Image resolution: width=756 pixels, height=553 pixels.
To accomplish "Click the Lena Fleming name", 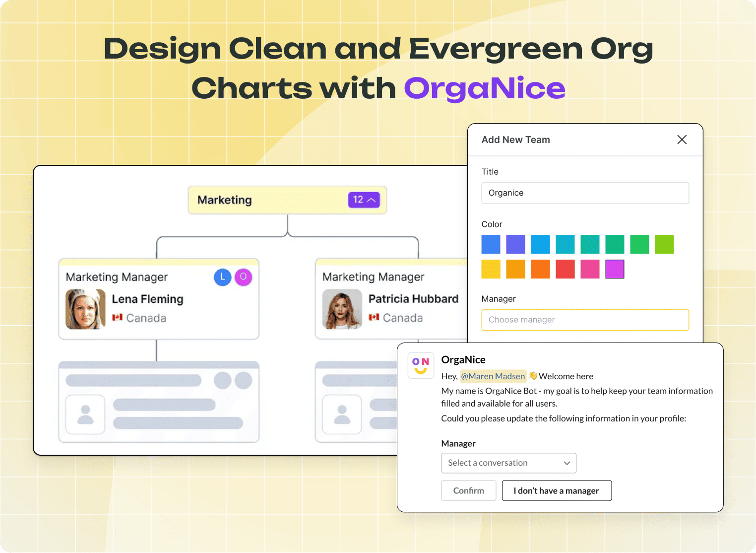I will click(147, 299).
